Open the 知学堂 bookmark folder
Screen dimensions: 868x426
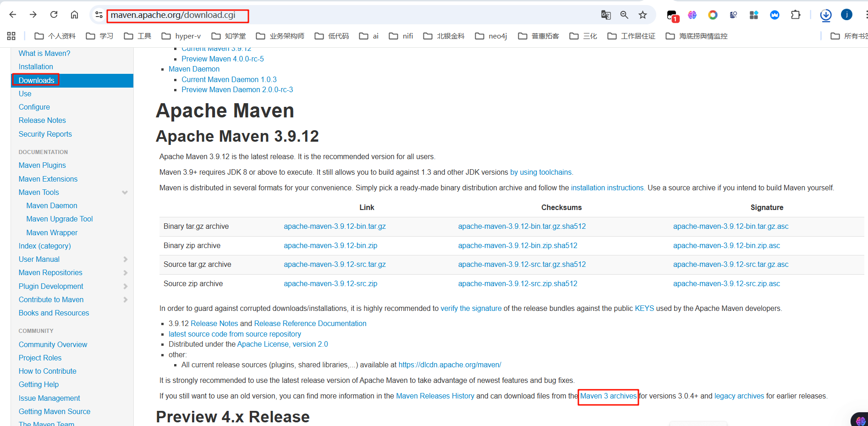click(x=228, y=36)
